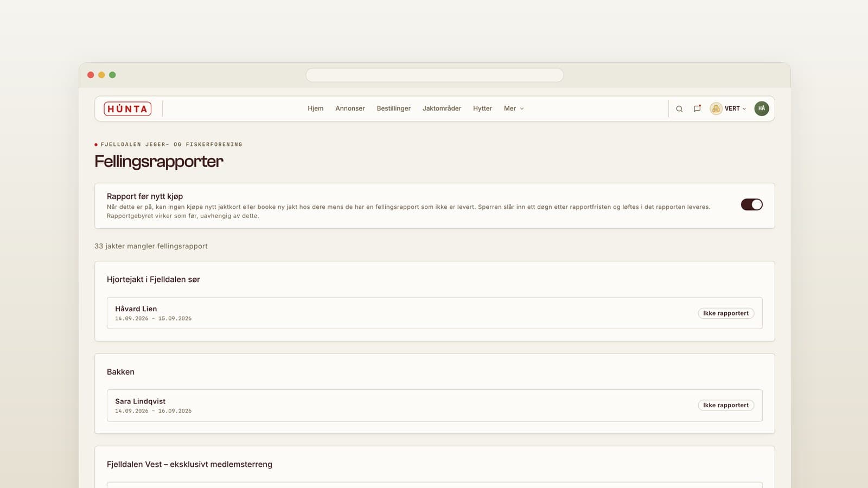Screen dimensions: 868x488
Task: Open Hytter in navigation
Action: (482, 108)
